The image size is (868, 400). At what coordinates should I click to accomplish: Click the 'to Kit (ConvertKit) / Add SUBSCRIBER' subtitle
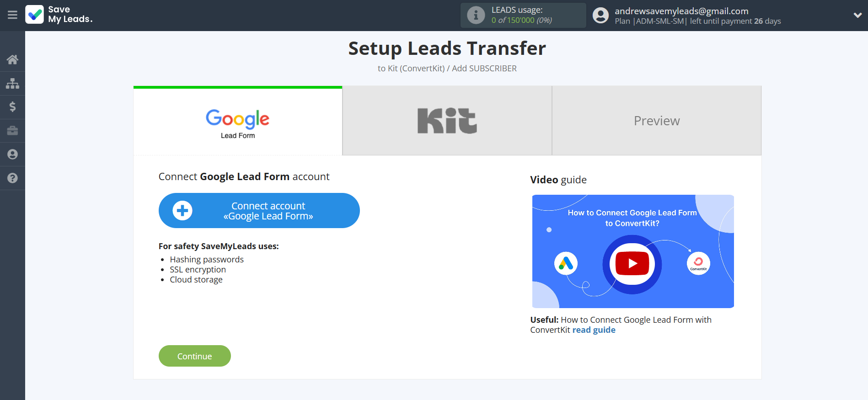pyautogui.click(x=447, y=69)
